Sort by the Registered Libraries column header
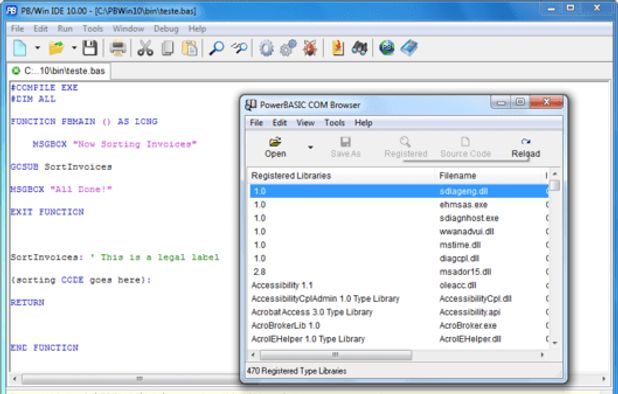Viewport: 618px width, 394px height. pos(342,176)
